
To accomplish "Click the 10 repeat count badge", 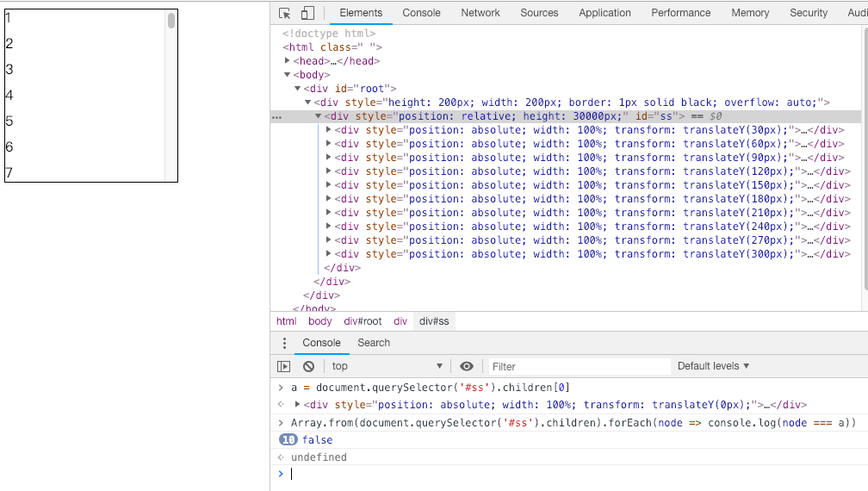I will click(288, 440).
